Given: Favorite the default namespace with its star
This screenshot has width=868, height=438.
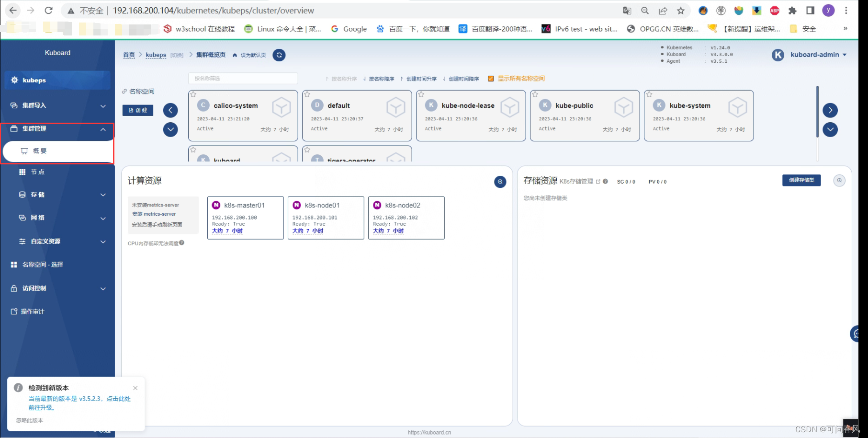Looking at the screenshot, I should click(x=307, y=94).
